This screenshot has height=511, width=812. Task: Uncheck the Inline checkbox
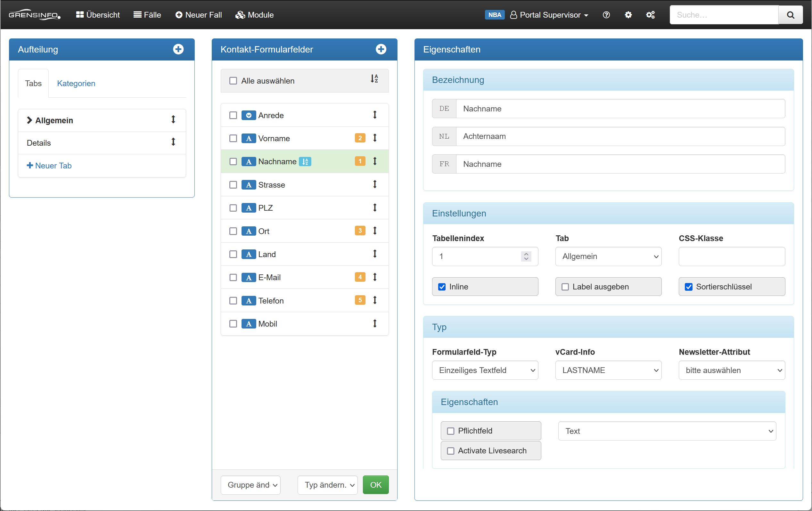coord(442,287)
